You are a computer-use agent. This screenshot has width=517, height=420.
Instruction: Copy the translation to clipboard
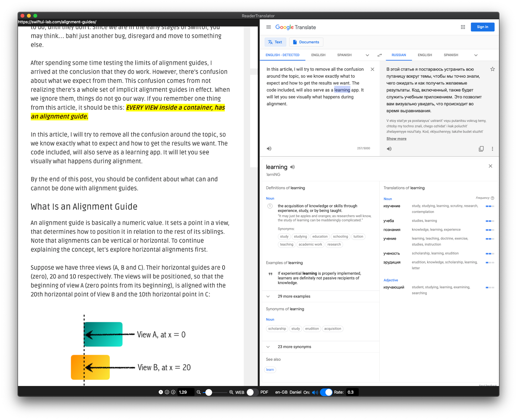[481, 149]
